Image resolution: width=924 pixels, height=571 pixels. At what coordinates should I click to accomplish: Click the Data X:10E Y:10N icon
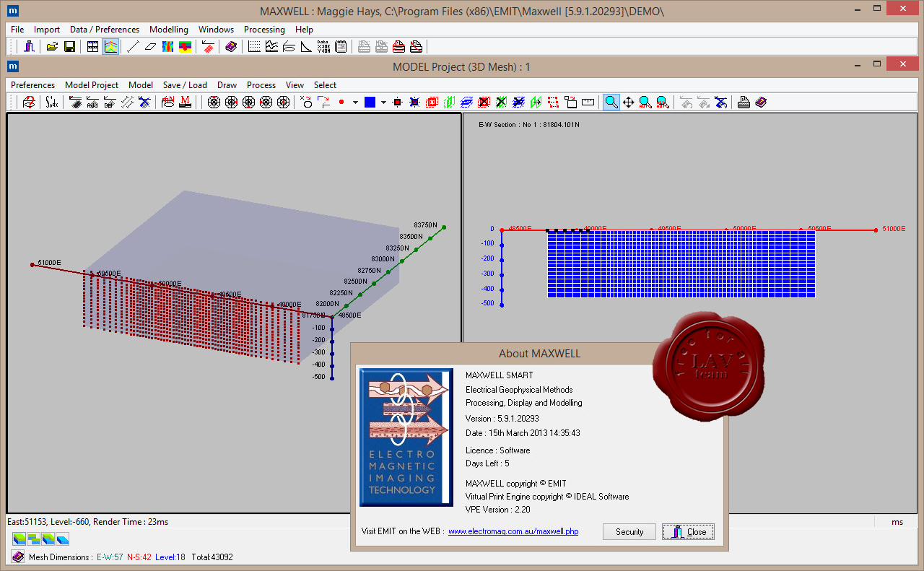point(323,47)
